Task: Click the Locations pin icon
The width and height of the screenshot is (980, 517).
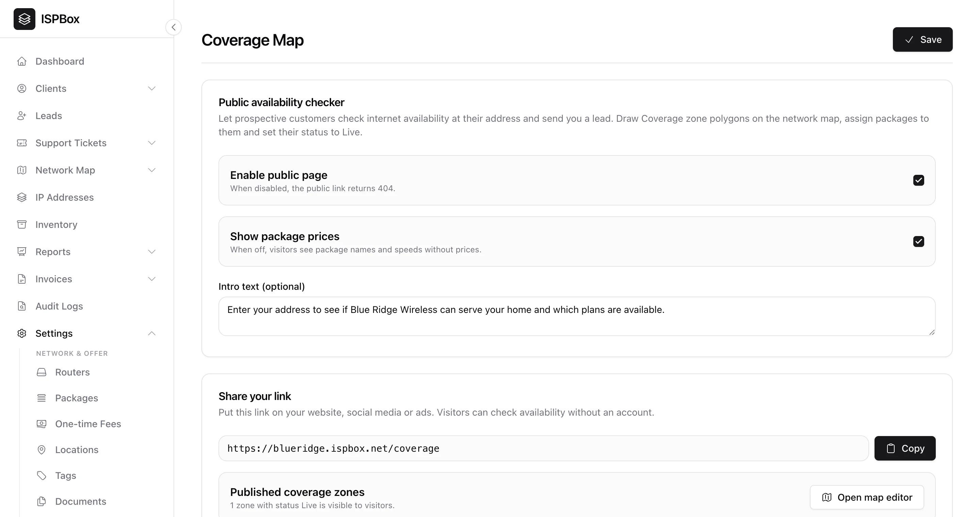Action: [42, 450]
